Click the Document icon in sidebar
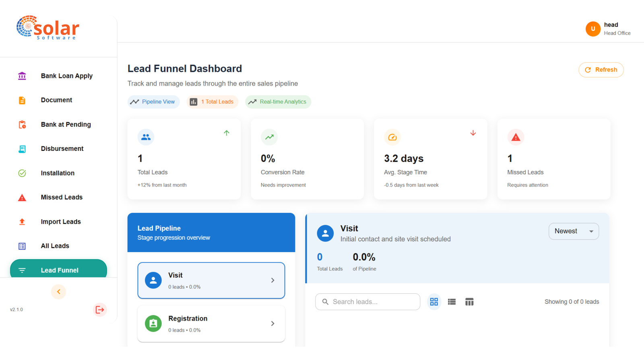The height and width of the screenshot is (362, 644). coord(22,100)
